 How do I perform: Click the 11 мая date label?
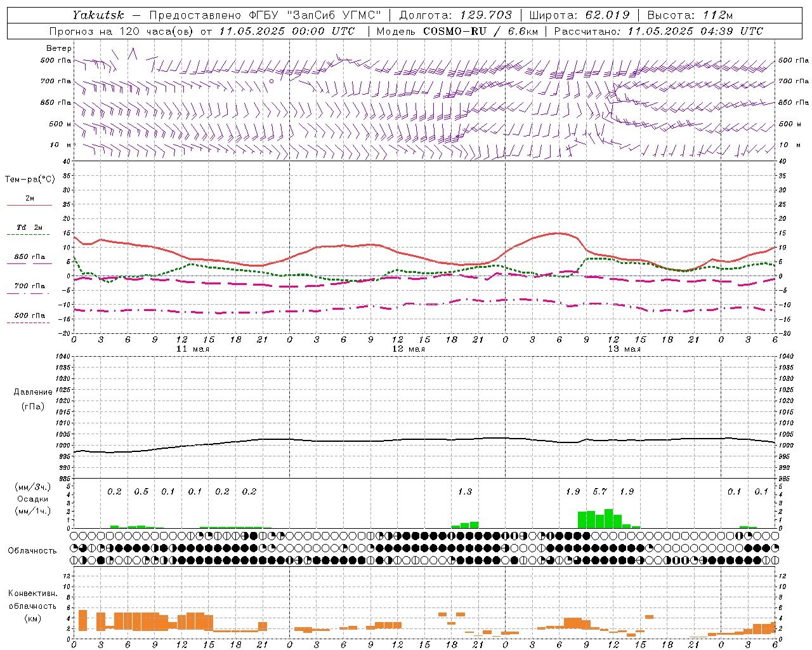[x=193, y=349]
